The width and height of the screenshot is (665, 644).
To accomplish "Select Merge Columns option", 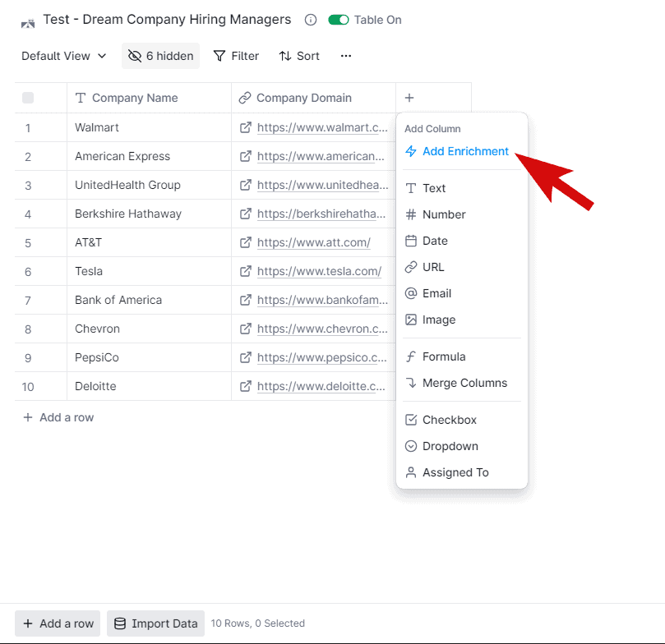I will click(x=461, y=383).
